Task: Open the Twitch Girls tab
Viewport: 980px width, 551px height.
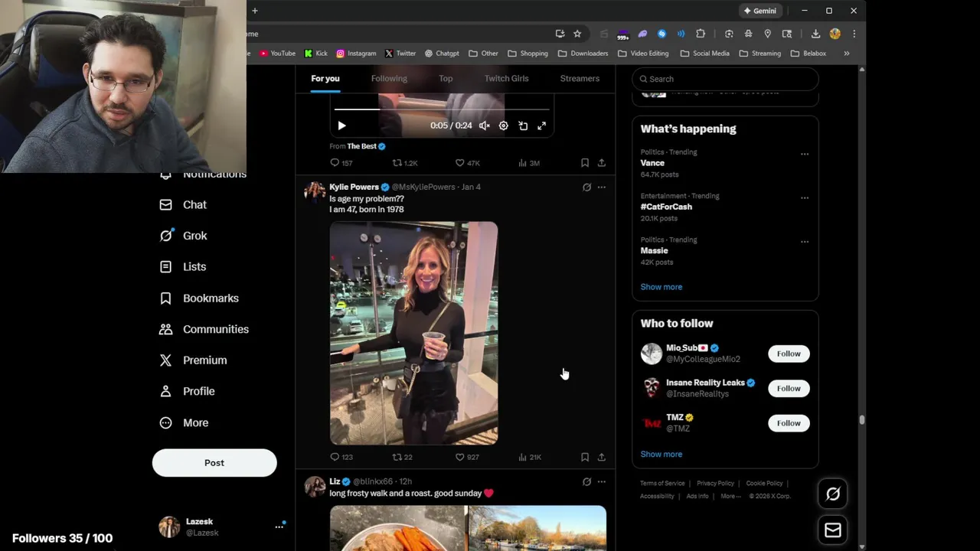Action: pos(506,79)
